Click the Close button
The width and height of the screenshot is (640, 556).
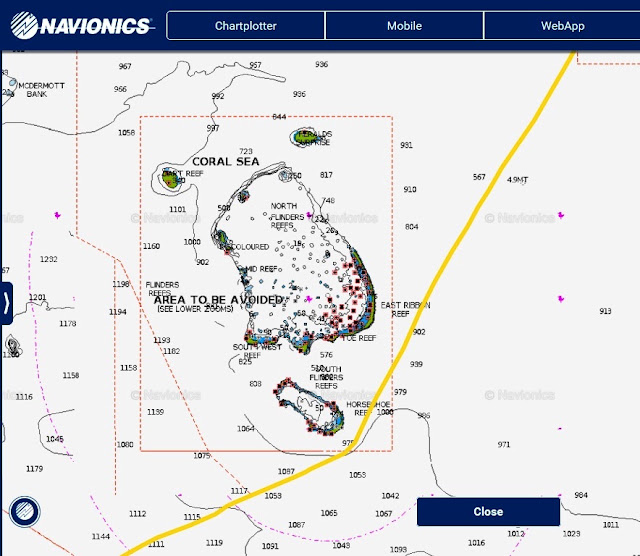coord(488,512)
